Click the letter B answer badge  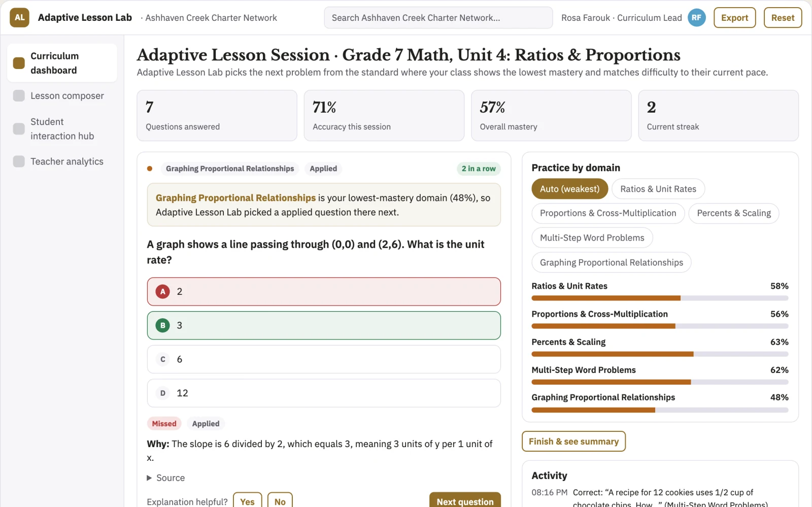(162, 325)
